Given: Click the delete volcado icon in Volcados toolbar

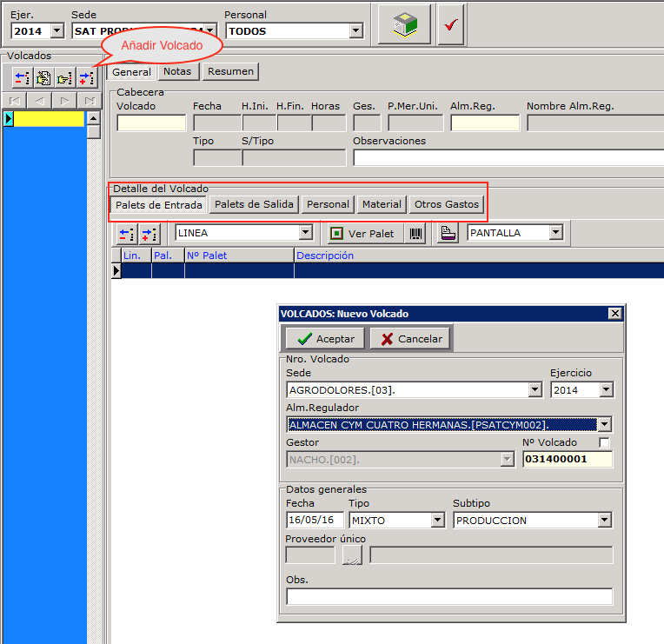Looking at the screenshot, I should (x=22, y=78).
